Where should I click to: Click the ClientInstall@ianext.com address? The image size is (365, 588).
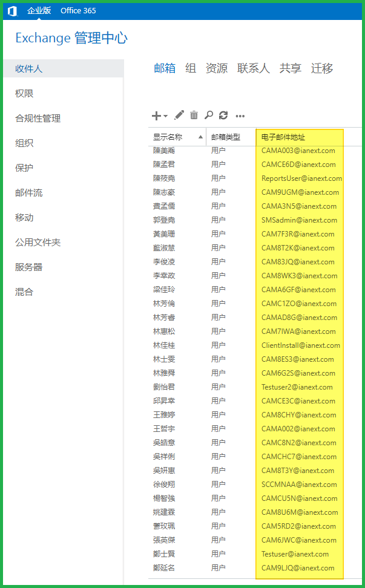301,345
